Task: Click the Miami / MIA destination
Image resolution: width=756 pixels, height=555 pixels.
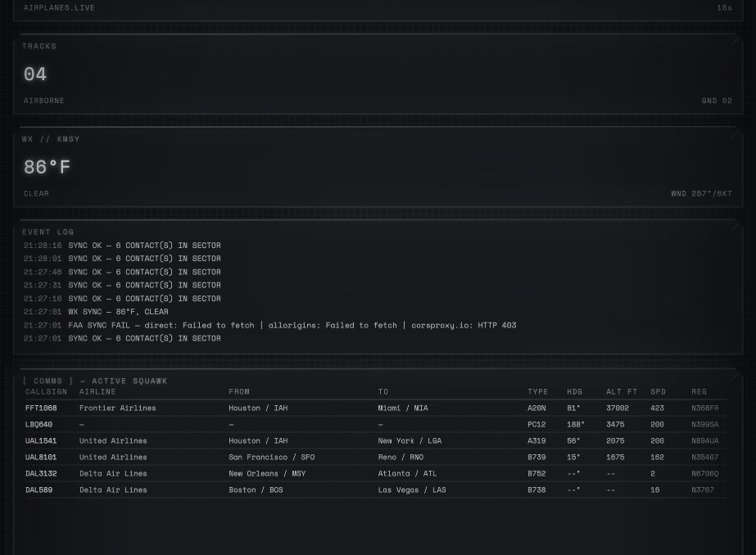Action: [403, 408]
